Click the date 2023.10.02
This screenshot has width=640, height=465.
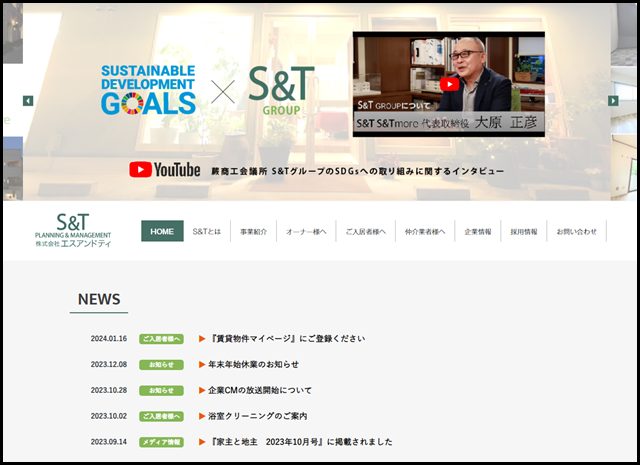[109, 416]
